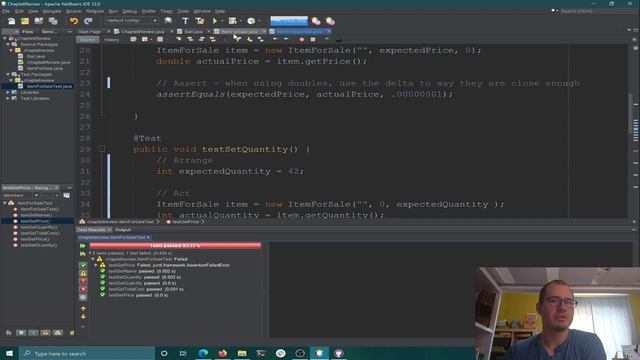Viewport: 640px width, 360px height.
Task: Select ItemForSaleTest.java in project tree
Action: point(49,86)
